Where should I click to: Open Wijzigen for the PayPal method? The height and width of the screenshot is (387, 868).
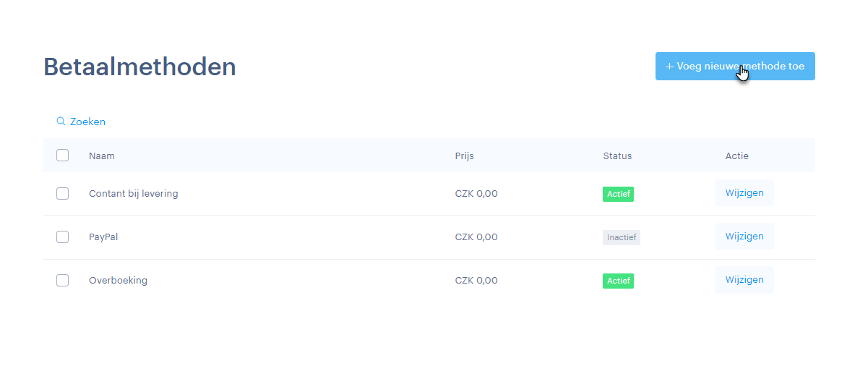(744, 237)
